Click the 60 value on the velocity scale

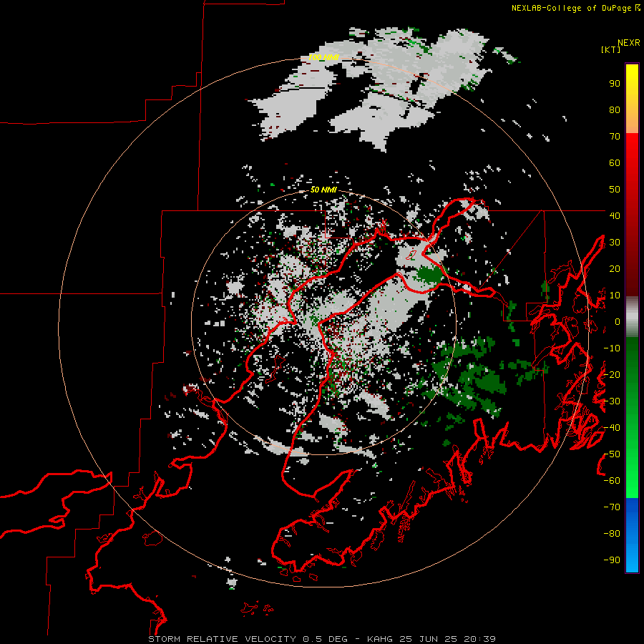(x=615, y=162)
